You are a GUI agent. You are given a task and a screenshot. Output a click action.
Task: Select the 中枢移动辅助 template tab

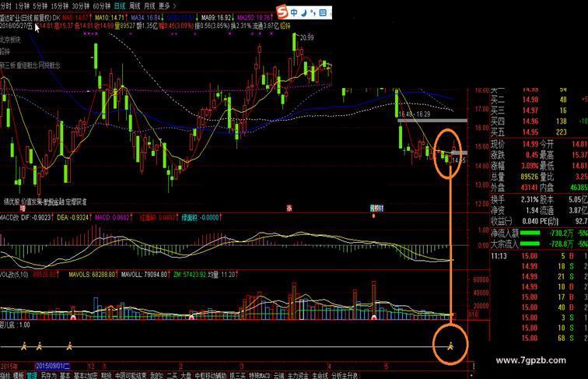[211, 375]
